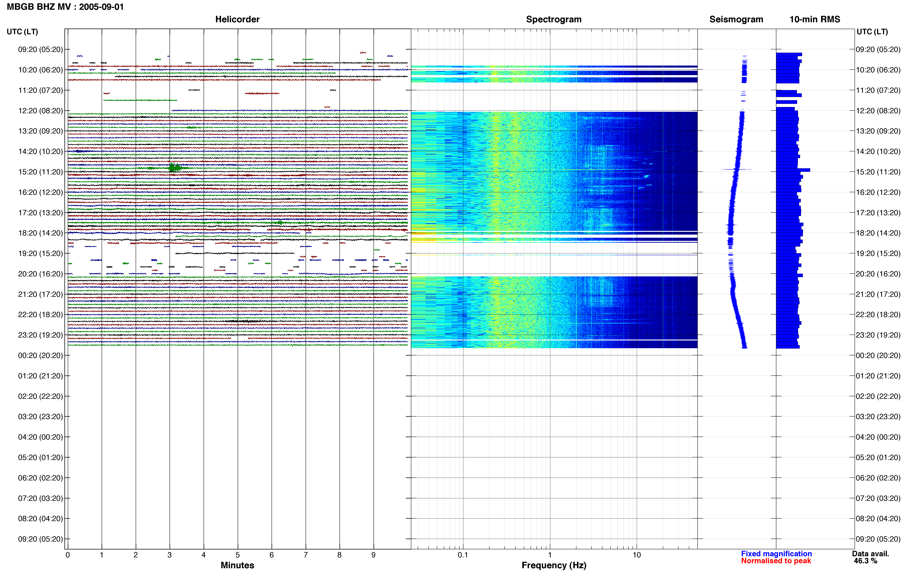
Task: Select left time label 05:20 (01:20)
Action: click(x=41, y=457)
